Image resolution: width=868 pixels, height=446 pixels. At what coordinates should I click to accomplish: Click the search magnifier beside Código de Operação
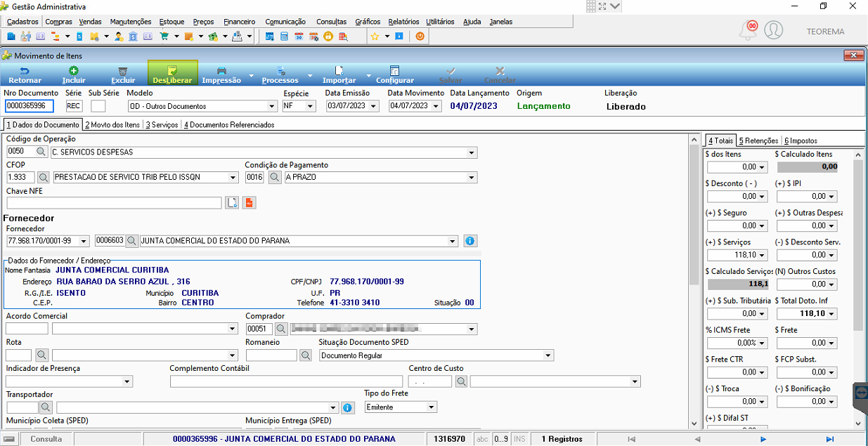pyautogui.click(x=41, y=152)
